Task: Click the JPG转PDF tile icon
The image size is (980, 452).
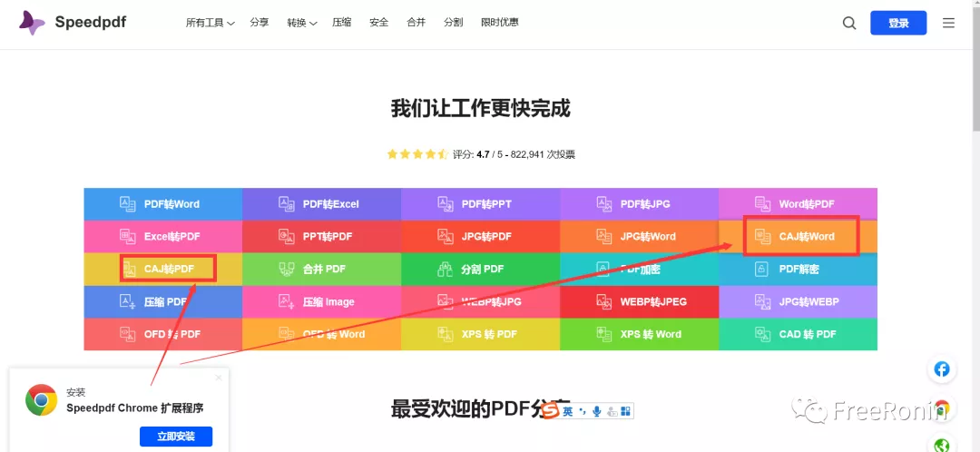Action: click(445, 236)
